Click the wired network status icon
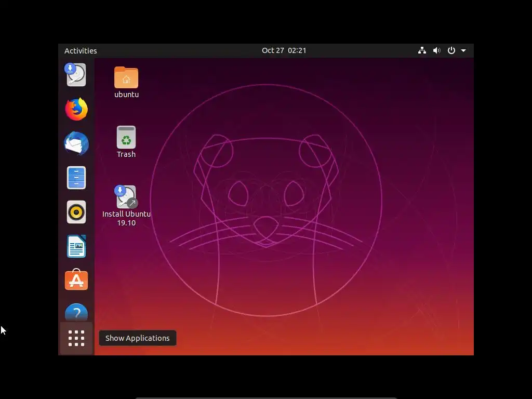The width and height of the screenshot is (532, 399). [x=422, y=50]
